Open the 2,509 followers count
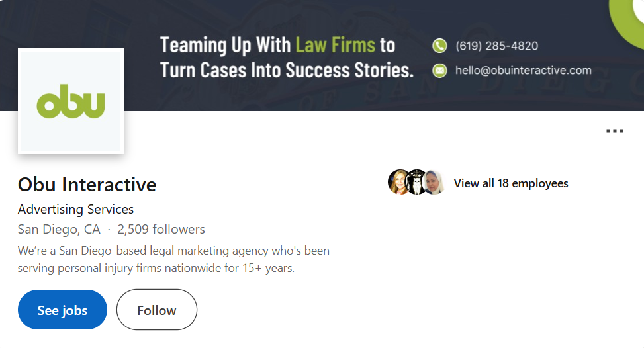Viewport: 644px width, 348px height. [161, 230]
